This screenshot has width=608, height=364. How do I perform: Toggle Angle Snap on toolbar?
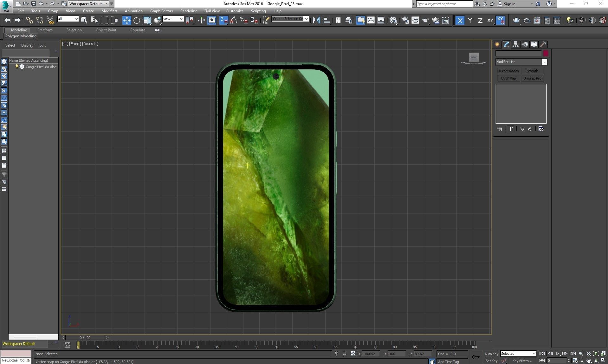pyautogui.click(x=234, y=21)
